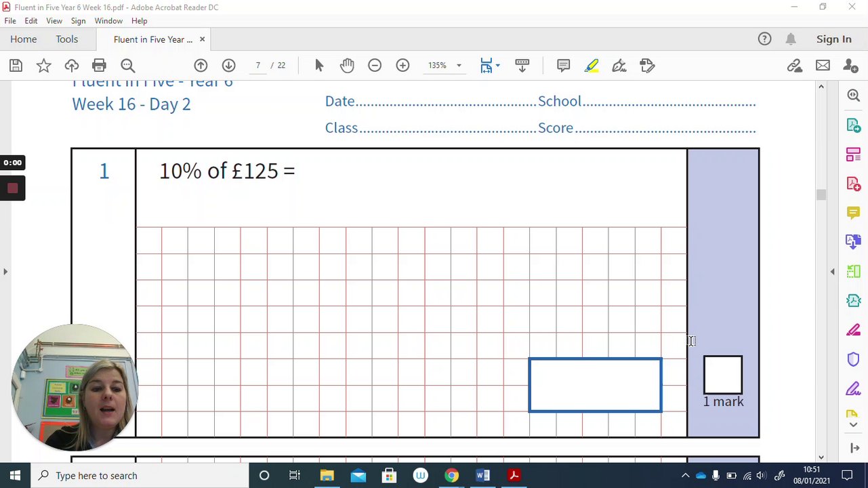Image resolution: width=868 pixels, height=488 pixels.
Task: Open the Edit menu
Action: (x=31, y=21)
